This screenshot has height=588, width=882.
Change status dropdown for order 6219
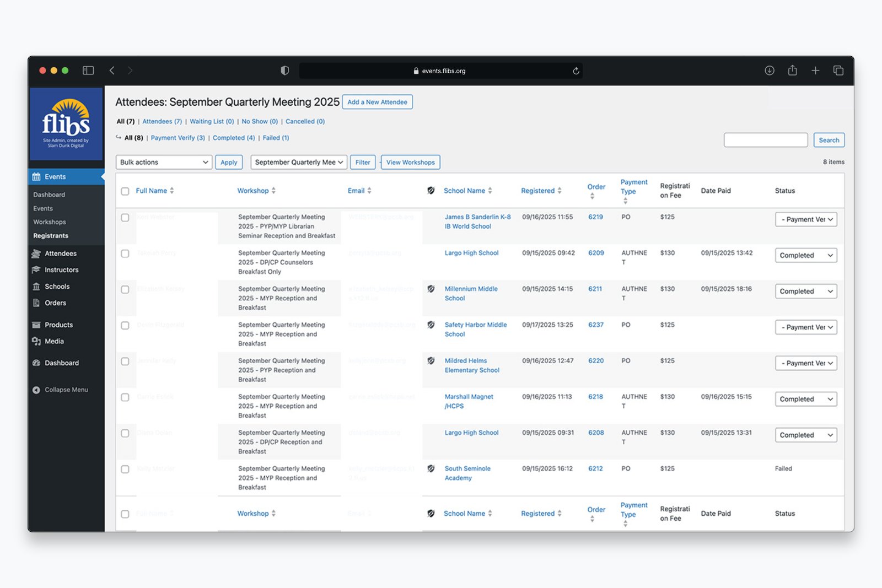806,219
